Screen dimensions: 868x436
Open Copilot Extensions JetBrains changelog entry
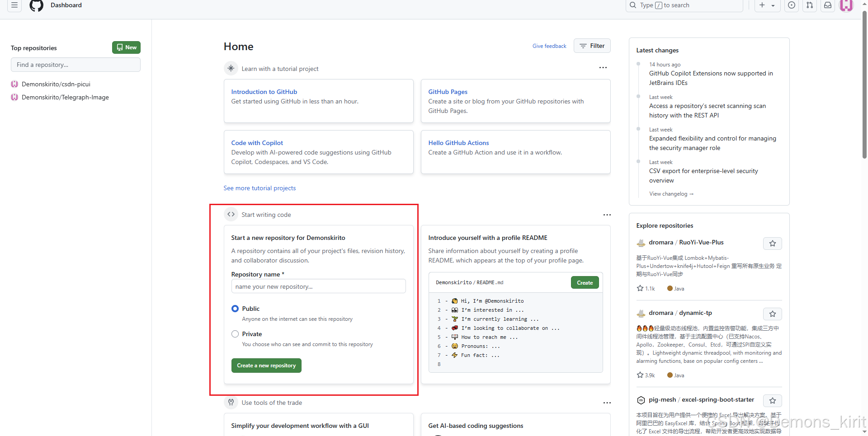[711, 78]
